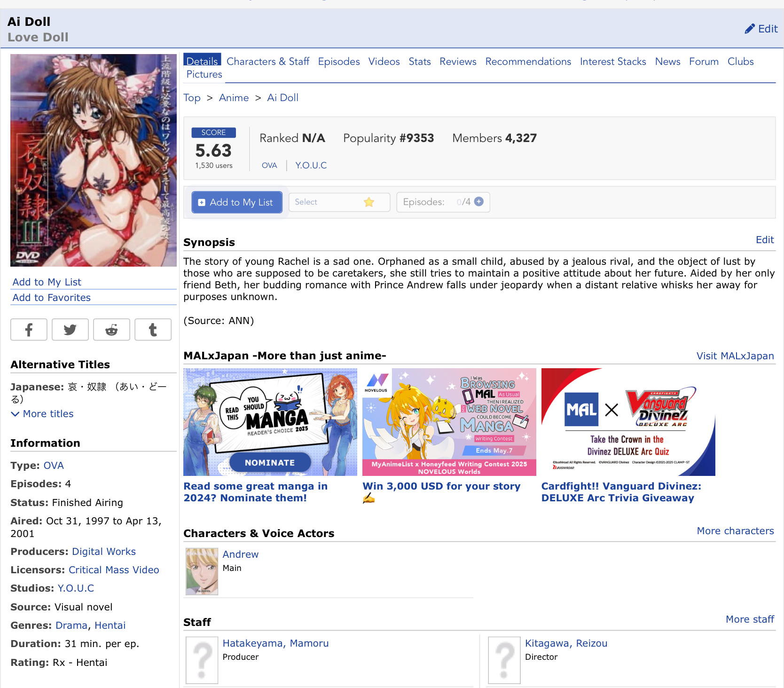Click the plus icon to increment episodes
The height and width of the screenshot is (688, 784).
(x=479, y=202)
